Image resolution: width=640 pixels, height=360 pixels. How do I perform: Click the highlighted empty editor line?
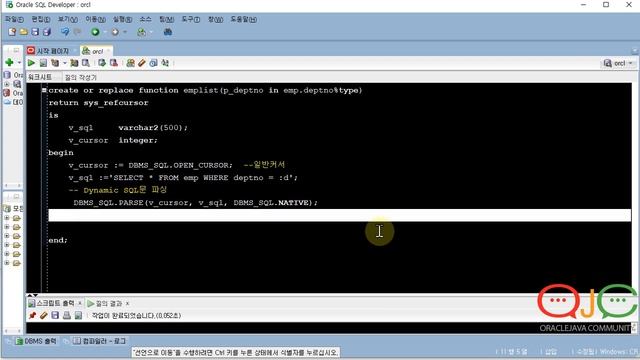click(340, 215)
